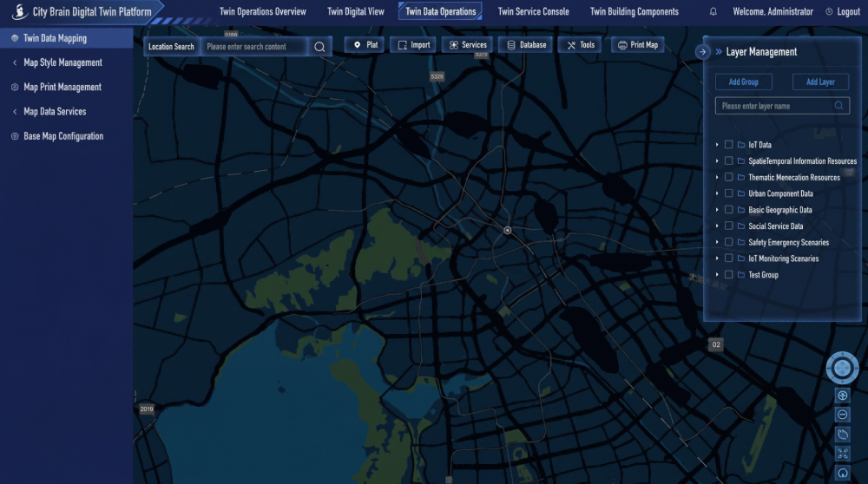Image resolution: width=868 pixels, height=484 pixels.
Task: Click the City Brain platform logo icon
Action: click(19, 11)
